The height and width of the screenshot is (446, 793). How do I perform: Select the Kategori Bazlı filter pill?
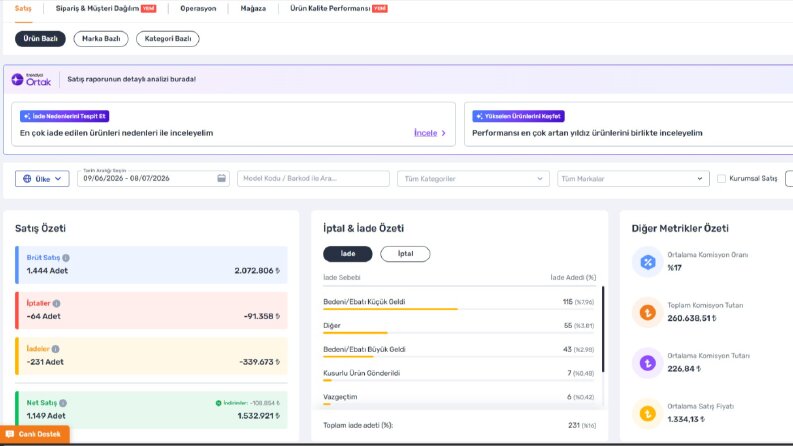[x=168, y=38]
